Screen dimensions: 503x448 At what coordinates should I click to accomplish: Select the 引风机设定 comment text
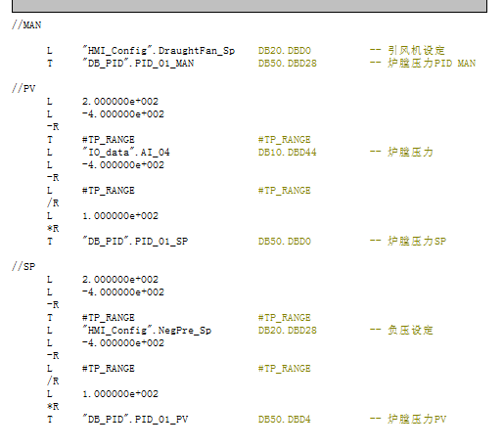click(416, 50)
